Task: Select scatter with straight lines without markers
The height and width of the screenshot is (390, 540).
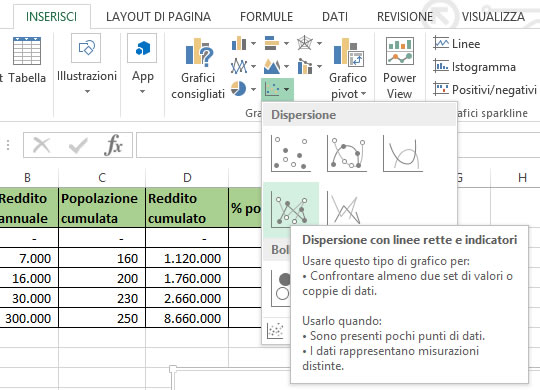Action: click(346, 209)
